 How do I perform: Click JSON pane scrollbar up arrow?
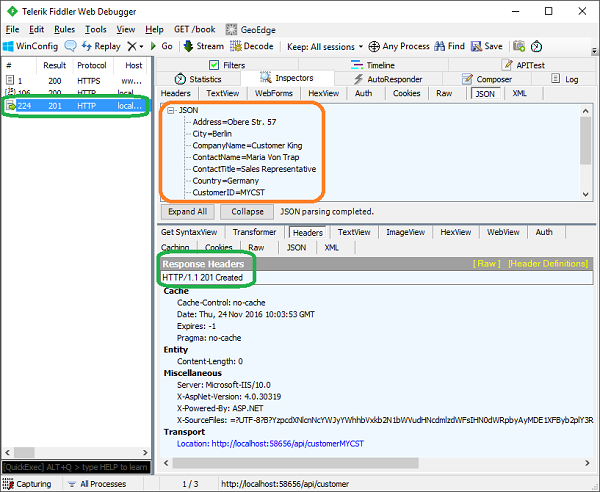[585, 111]
